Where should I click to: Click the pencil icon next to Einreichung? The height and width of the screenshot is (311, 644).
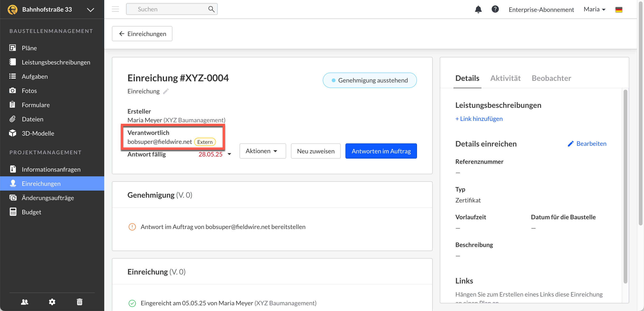pyautogui.click(x=166, y=91)
